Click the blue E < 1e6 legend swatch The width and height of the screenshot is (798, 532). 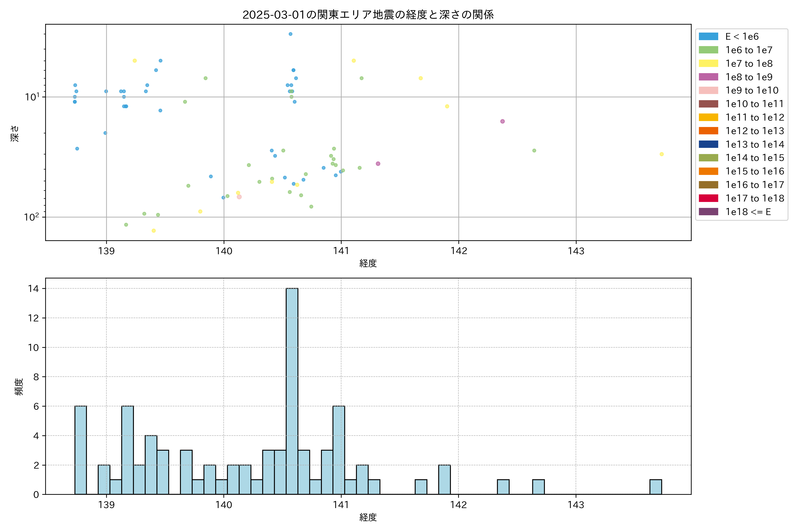click(708, 37)
